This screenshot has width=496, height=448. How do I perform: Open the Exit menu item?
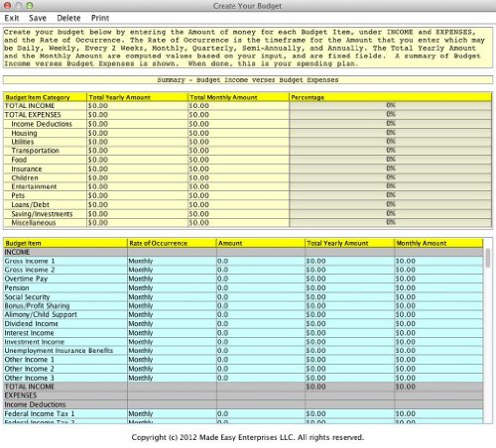12,18
